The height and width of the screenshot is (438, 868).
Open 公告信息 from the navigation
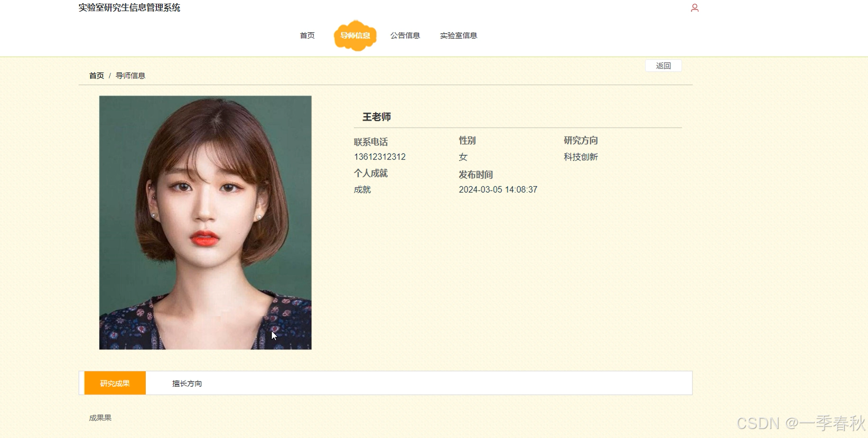(405, 35)
